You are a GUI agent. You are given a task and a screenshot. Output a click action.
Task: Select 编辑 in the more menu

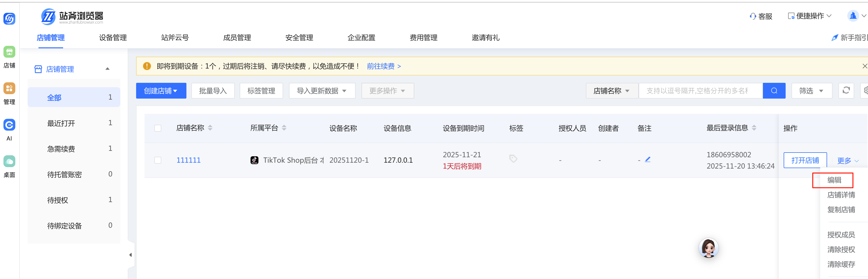pos(834,180)
